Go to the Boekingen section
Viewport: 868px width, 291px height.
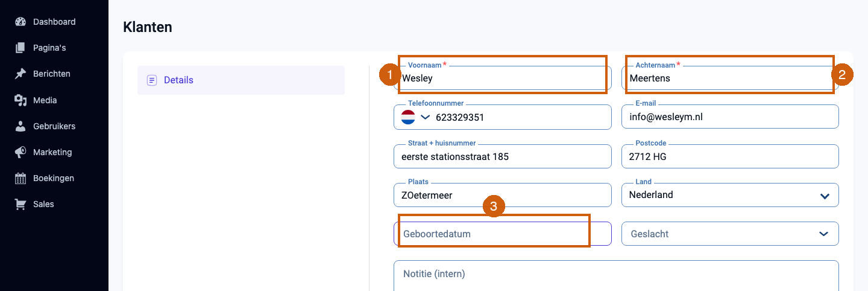tap(54, 178)
